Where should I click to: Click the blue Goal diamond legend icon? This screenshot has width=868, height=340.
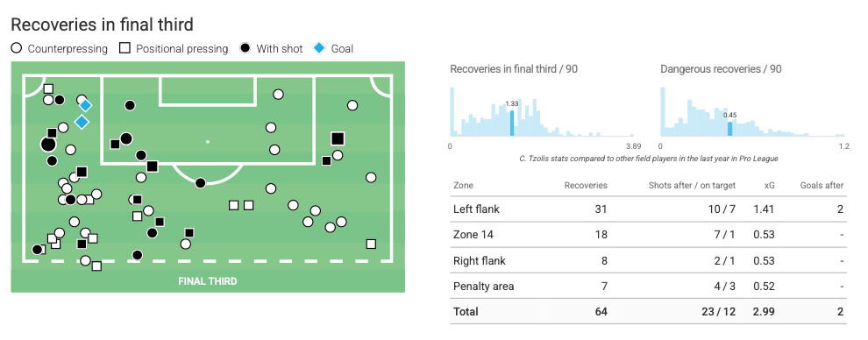point(319,48)
